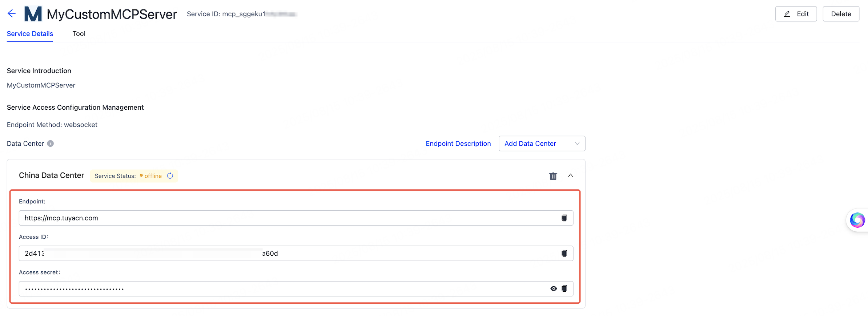The width and height of the screenshot is (868, 316).
Task: Reveal the Access secret with eye icon
Action: click(554, 288)
